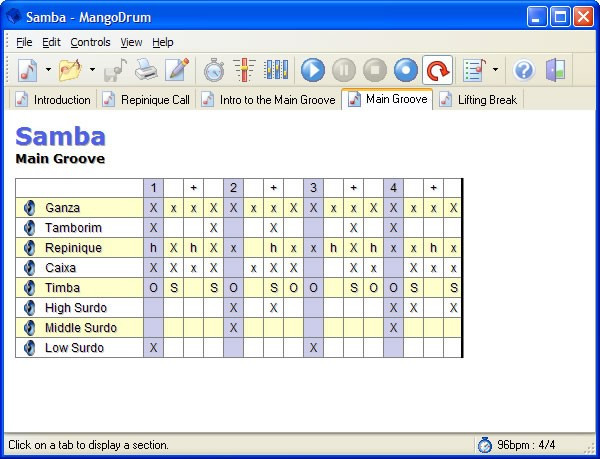Start playback with the Play button
Viewport: 600px width, 459px height.
(x=313, y=70)
